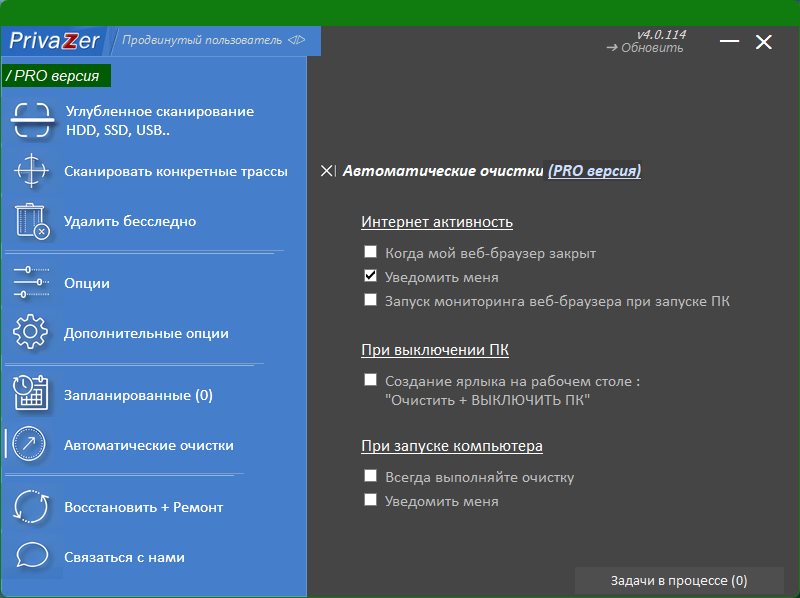Tick the desktop shortcut creation checkbox

point(371,380)
